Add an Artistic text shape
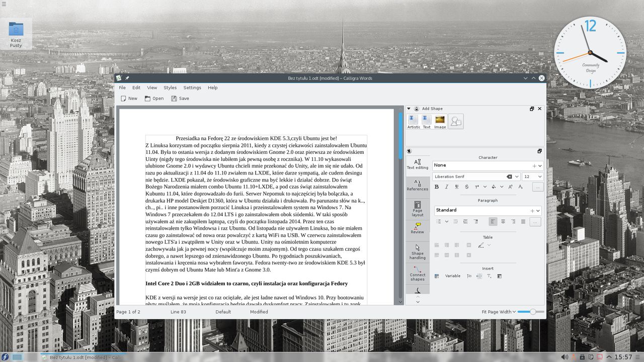 413,122
